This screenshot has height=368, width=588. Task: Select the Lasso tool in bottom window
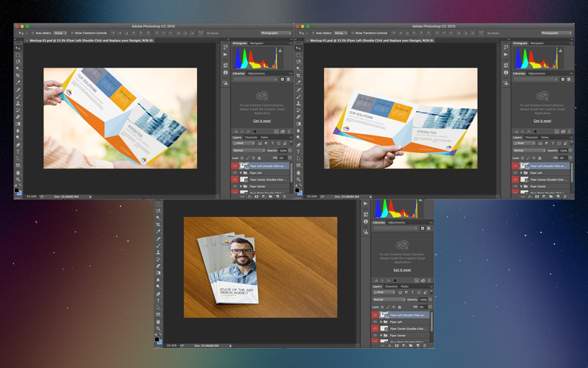[x=158, y=211]
